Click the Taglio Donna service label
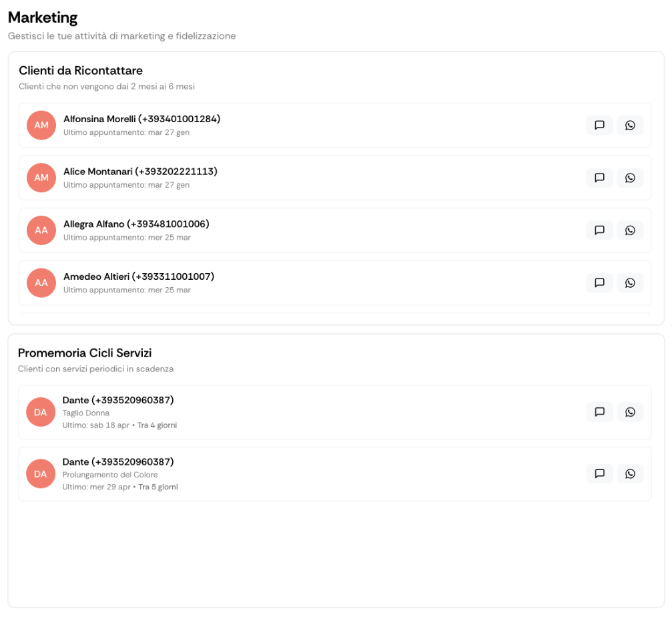The width and height of the screenshot is (672, 617). point(86,413)
